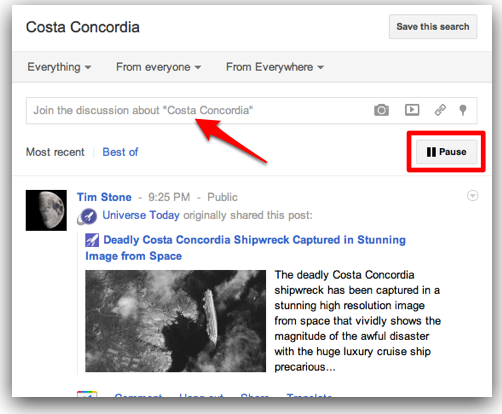Image resolution: width=502 pixels, height=414 pixels.
Task: Click the Save this search button
Action: [x=433, y=27]
